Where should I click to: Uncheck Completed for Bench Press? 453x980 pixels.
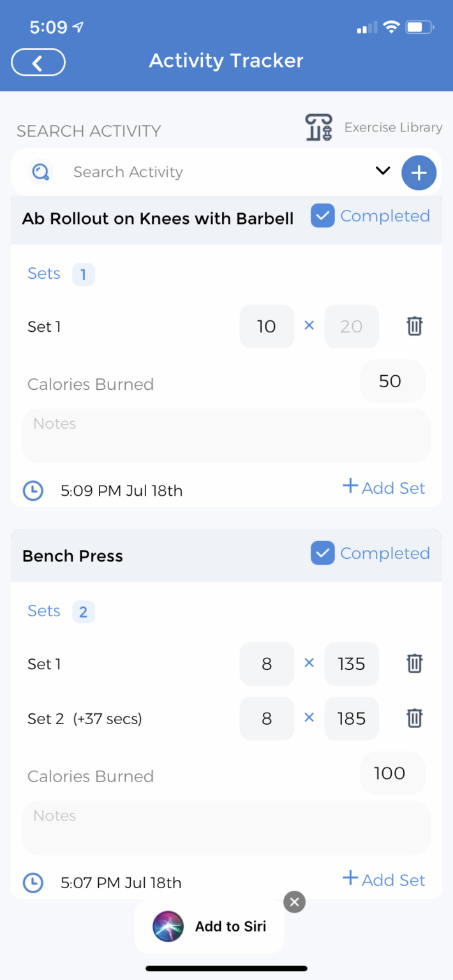pyautogui.click(x=322, y=553)
